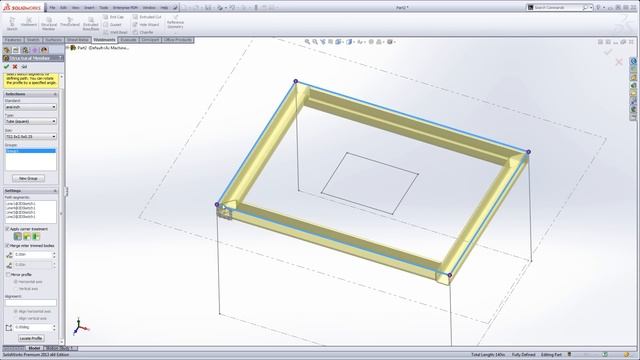The width and height of the screenshot is (640, 360).
Task: Click the gap between segments input field
Action: click(33, 255)
